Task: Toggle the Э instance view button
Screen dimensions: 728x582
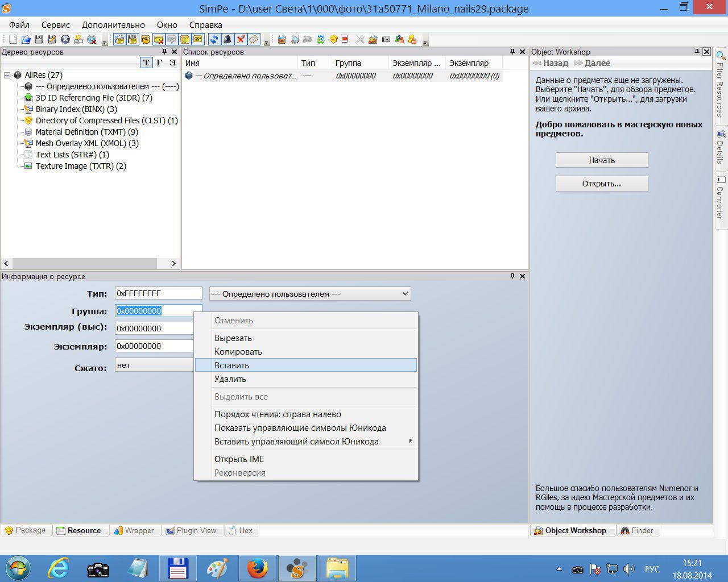Action: pos(172,63)
